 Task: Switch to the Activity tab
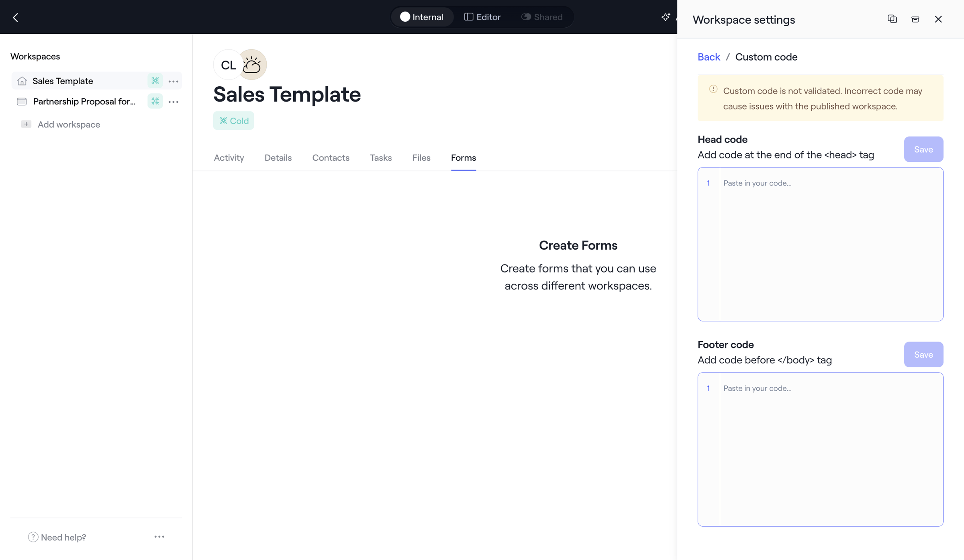tap(229, 158)
